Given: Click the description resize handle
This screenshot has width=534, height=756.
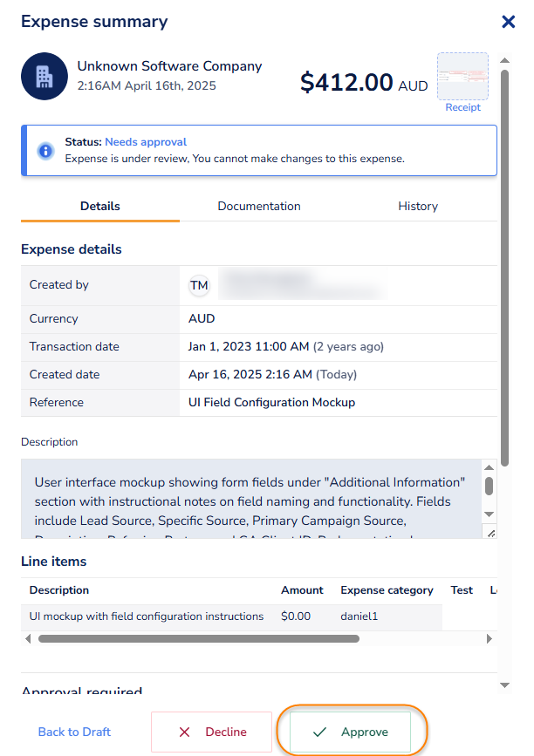Looking at the screenshot, I should pyautogui.click(x=489, y=532).
